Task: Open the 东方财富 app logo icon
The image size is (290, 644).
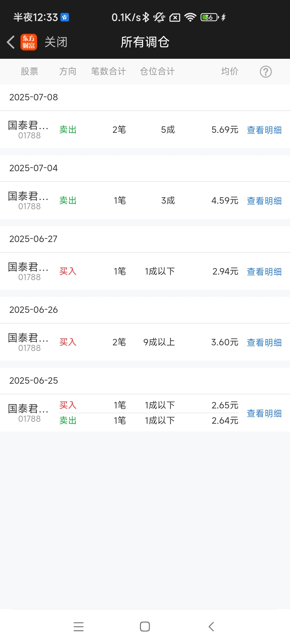Action: click(29, 42)
